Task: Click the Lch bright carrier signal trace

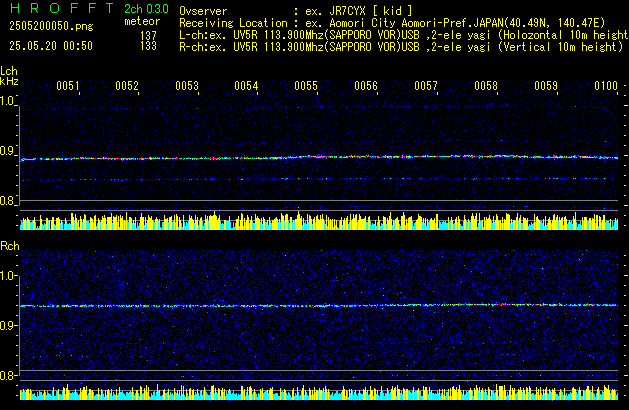Action: (x=319, y=157)
